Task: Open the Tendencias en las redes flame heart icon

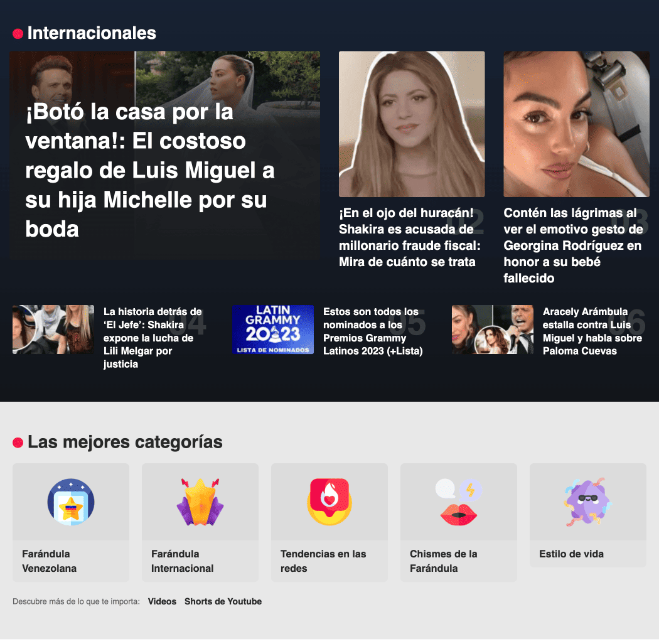Action: pyautogui.click(x=329, y=502)
